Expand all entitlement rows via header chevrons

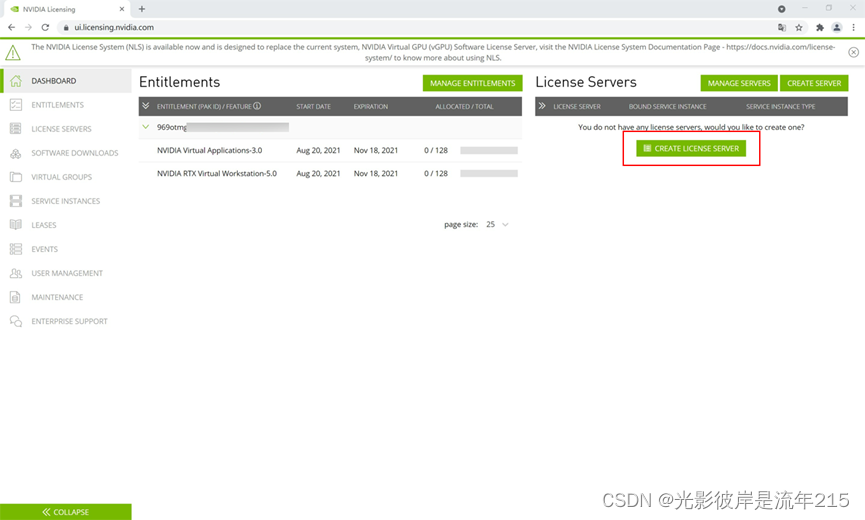[x=146, y=106]
